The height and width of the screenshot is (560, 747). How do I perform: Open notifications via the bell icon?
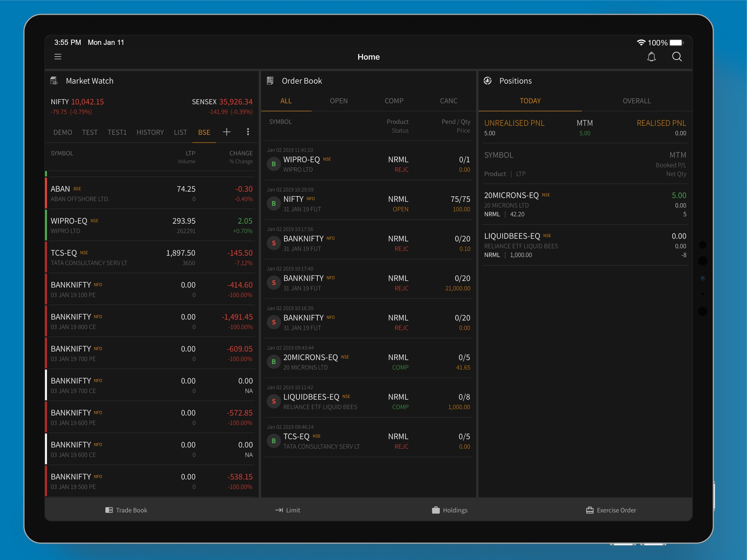[x=651, y=56]
